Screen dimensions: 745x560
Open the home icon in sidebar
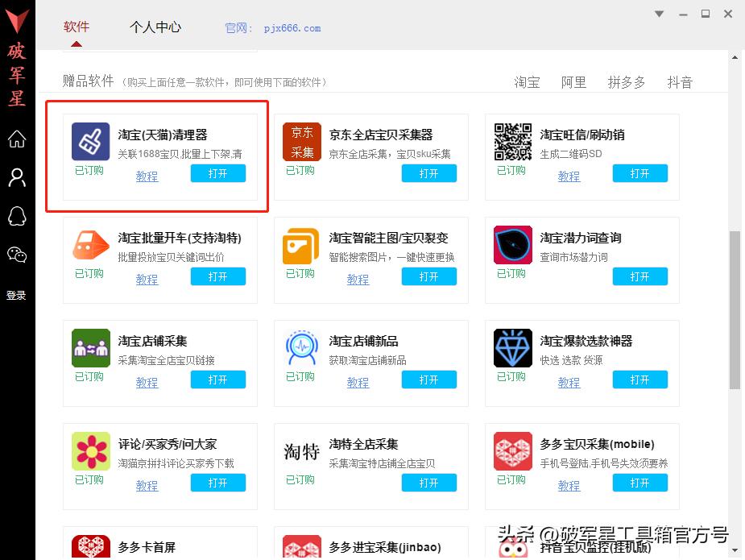17,139
